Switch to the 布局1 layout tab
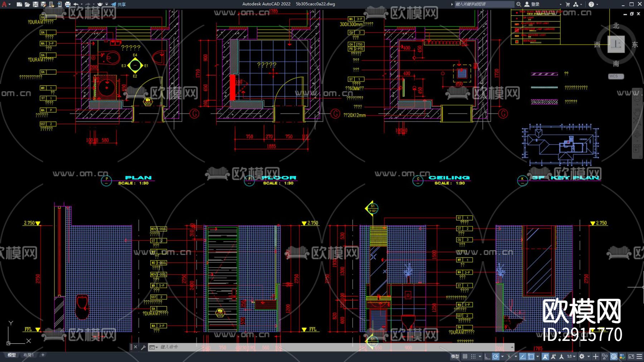The height and width of the screenshot is (362, 644). [x=28, y=355]
